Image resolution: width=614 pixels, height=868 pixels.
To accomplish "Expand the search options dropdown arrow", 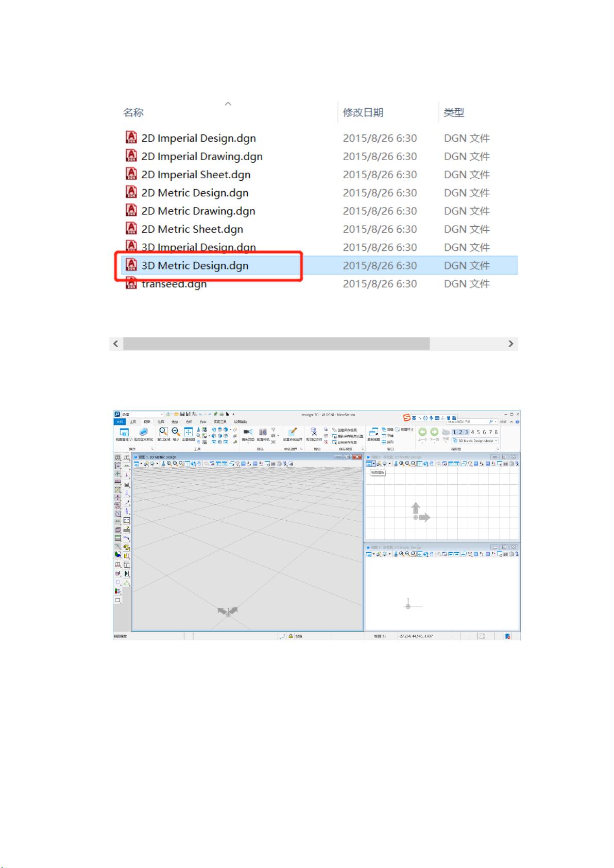I will coord(496,422).
